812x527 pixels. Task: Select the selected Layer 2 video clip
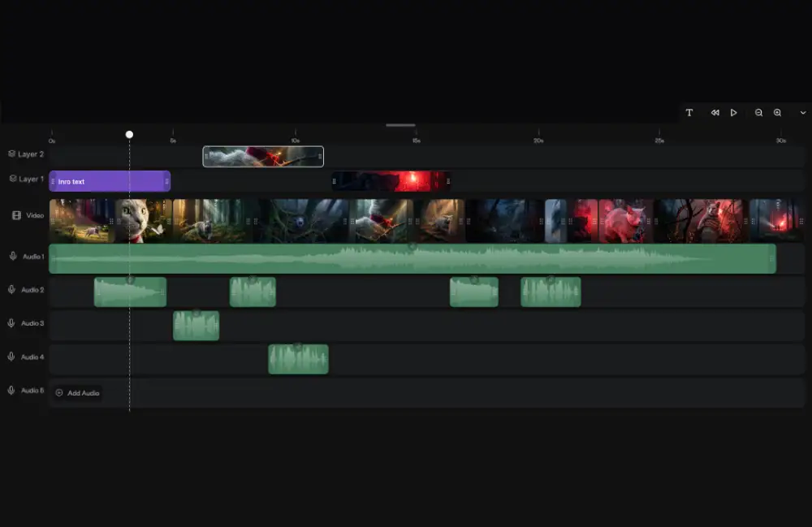263,157
